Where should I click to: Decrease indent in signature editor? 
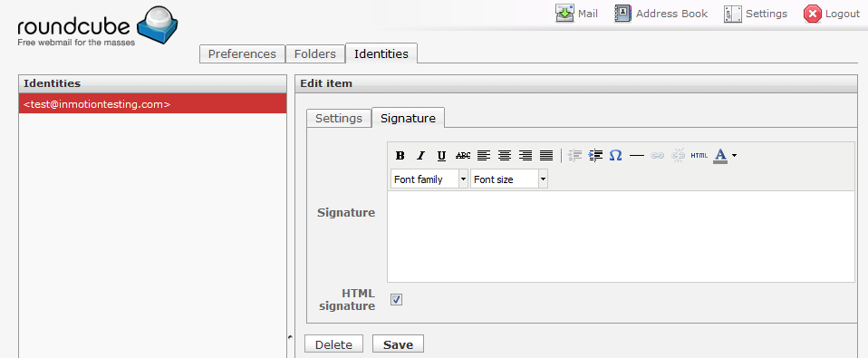point(575,156)
